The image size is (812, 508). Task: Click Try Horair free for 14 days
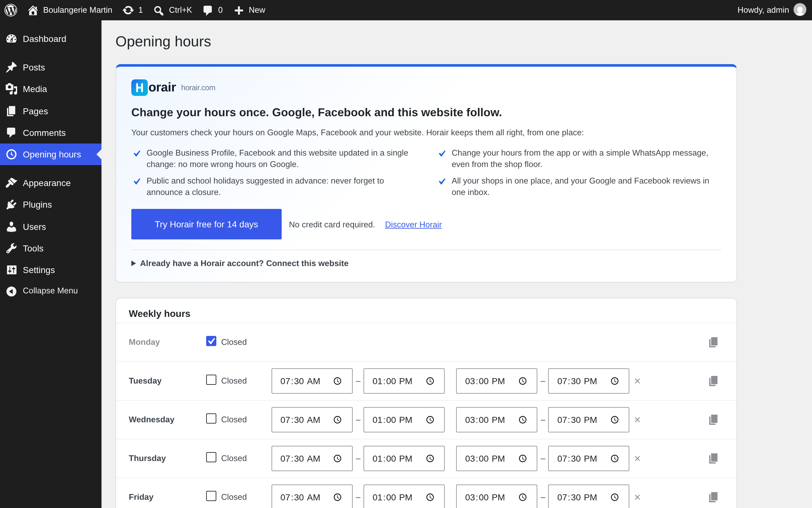pyautogui.click(x=206, y=224)
